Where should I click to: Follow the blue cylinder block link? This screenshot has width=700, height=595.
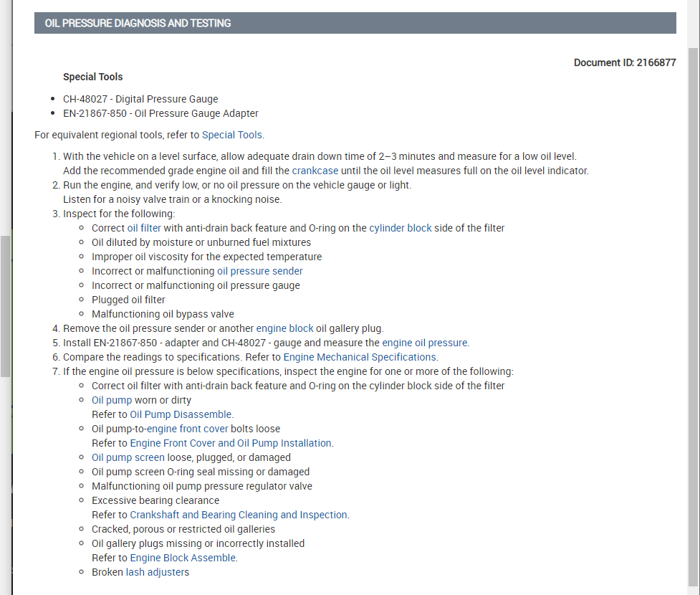point(400,228)
